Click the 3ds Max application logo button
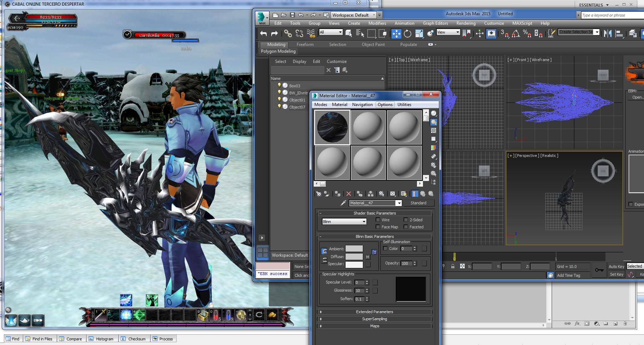 tap(262, 18)
